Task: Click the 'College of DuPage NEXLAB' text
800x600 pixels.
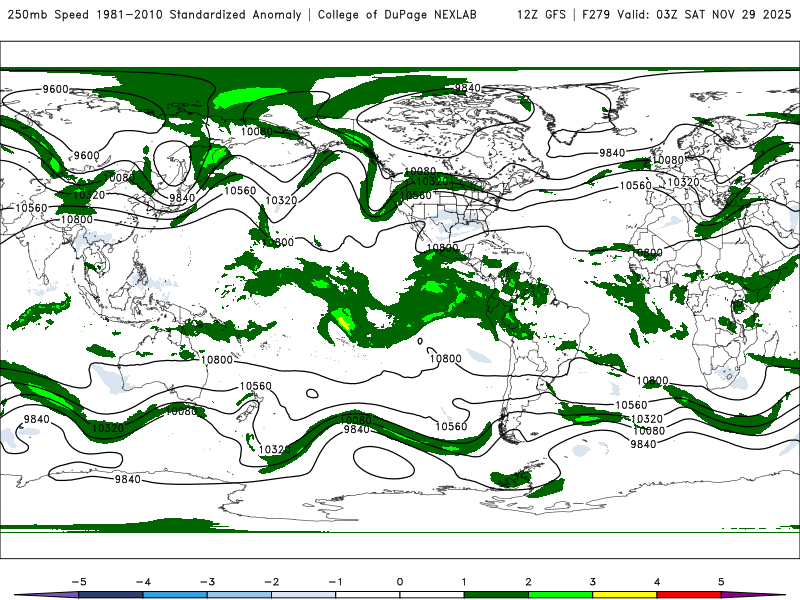Action: (x=397, y=15)
